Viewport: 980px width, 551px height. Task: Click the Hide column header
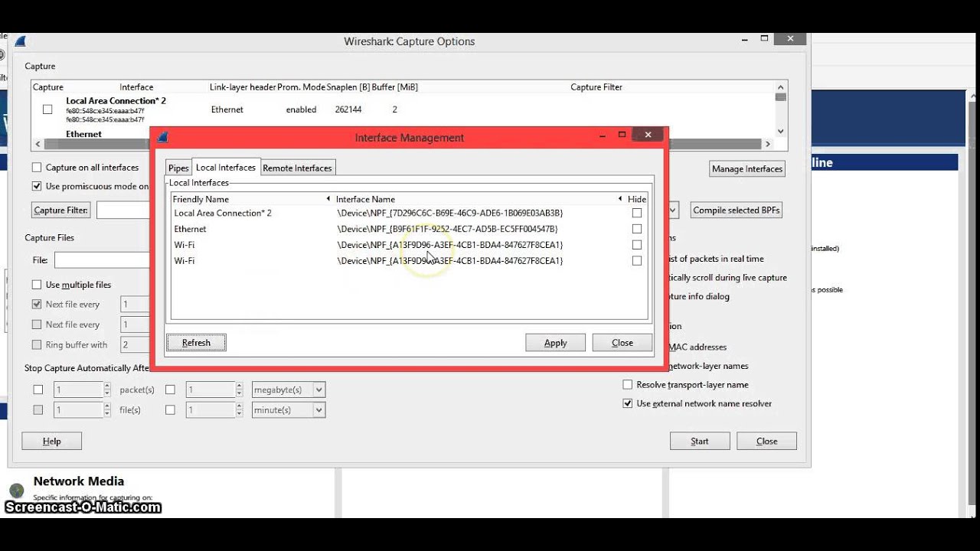pyautogui.click(x=636, y=199)
